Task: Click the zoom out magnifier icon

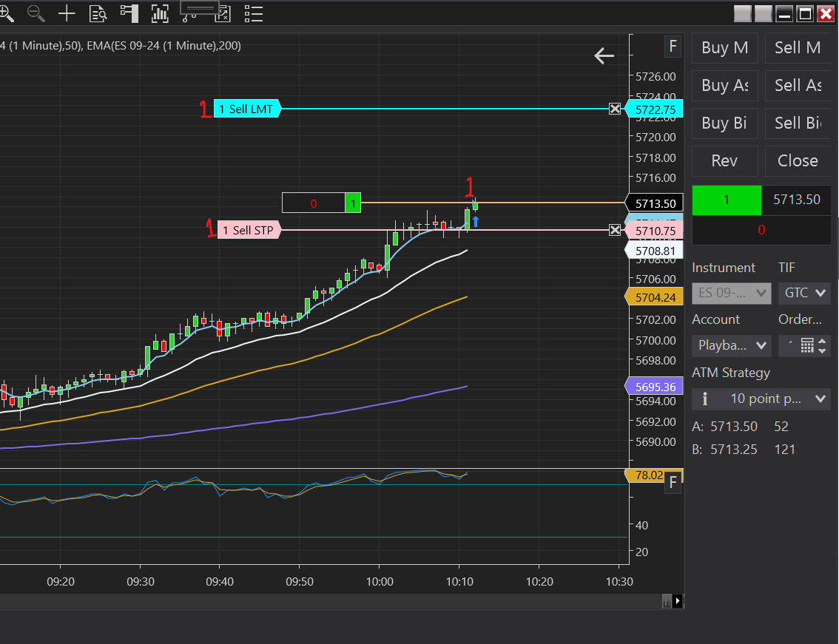Action: (36, 13)
